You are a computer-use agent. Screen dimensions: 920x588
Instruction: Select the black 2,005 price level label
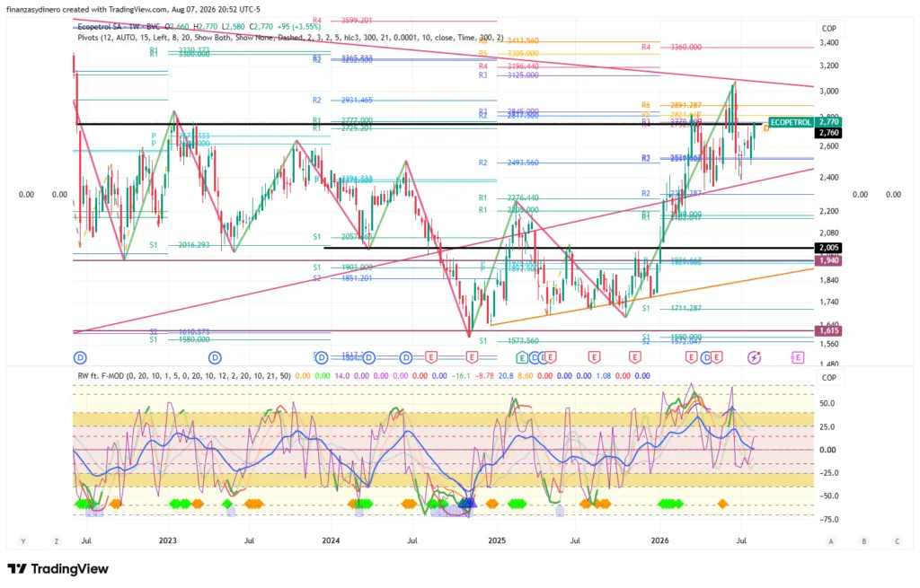(829, 248)
